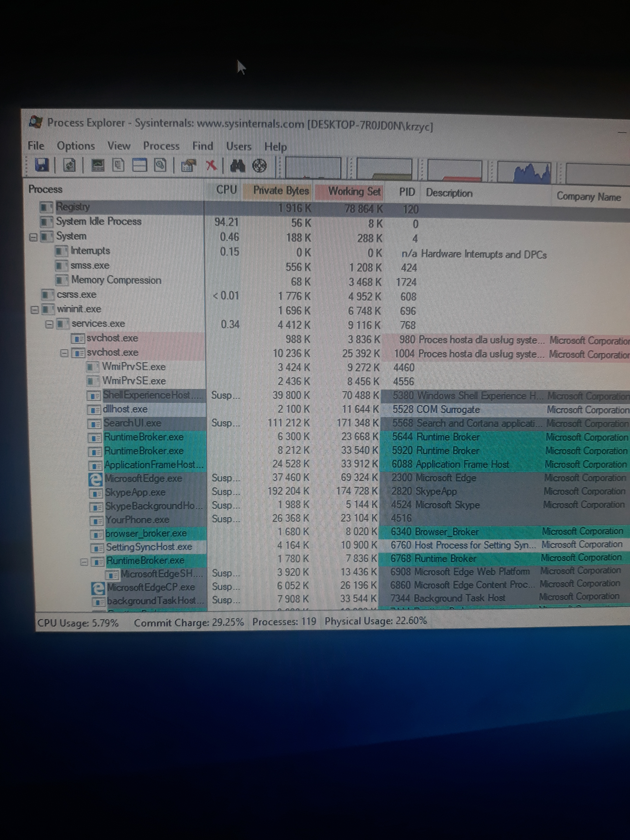Click the icon beside SearchUI.exe
Viewport: 630px width, 840px height.
[94, 423]
